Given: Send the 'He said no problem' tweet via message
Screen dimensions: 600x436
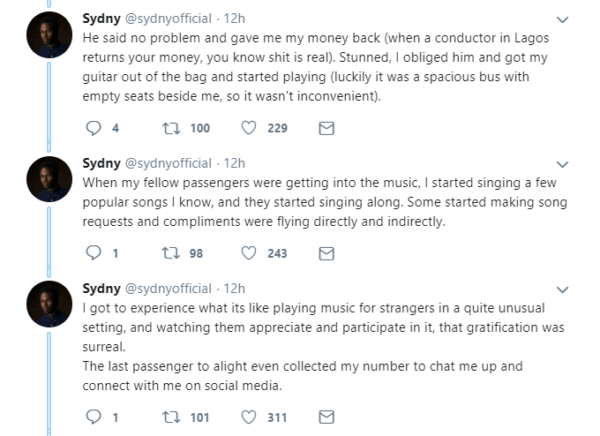Looking at the screenshot, I should pyautogui.click(x=326, y=128).
